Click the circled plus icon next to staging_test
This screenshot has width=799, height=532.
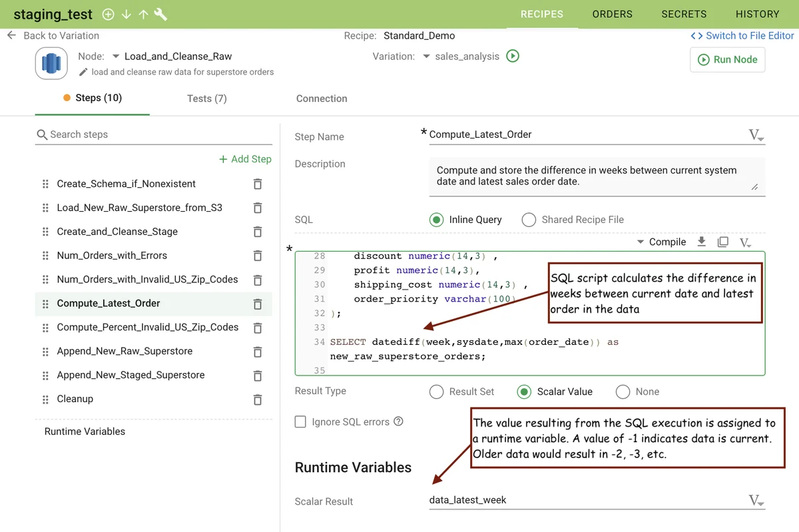(108, 14)
